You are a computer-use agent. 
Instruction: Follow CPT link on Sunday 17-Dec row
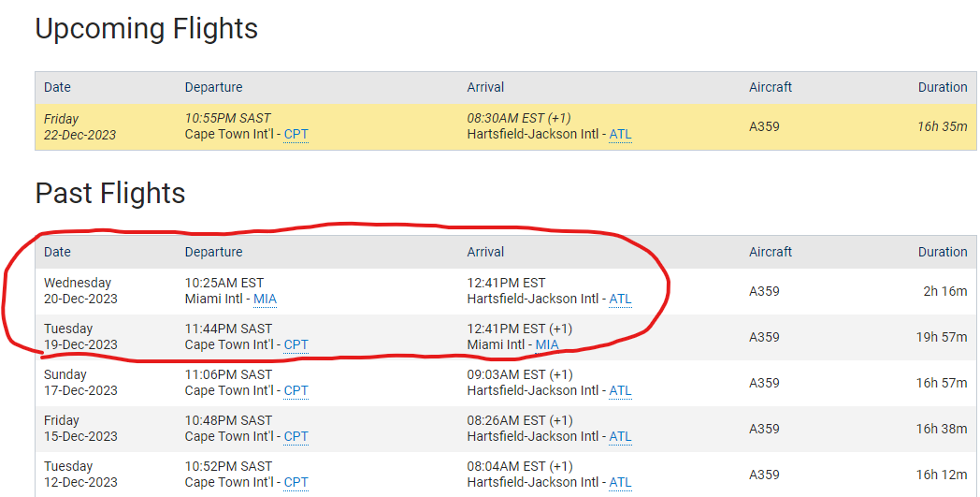[x=295, y=391]
